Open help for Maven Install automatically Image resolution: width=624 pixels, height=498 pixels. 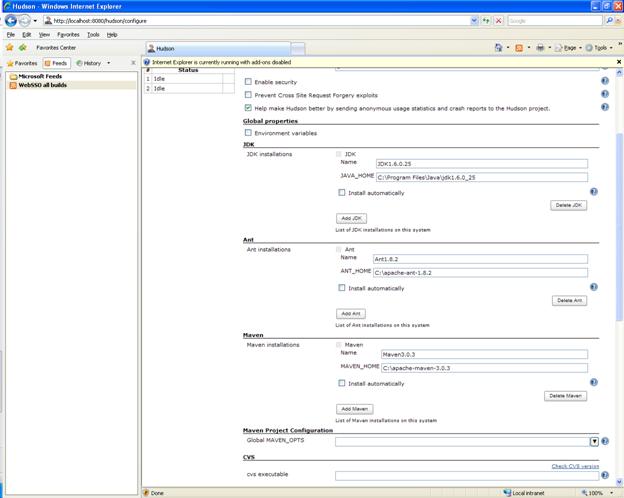(x=594, y=382)
